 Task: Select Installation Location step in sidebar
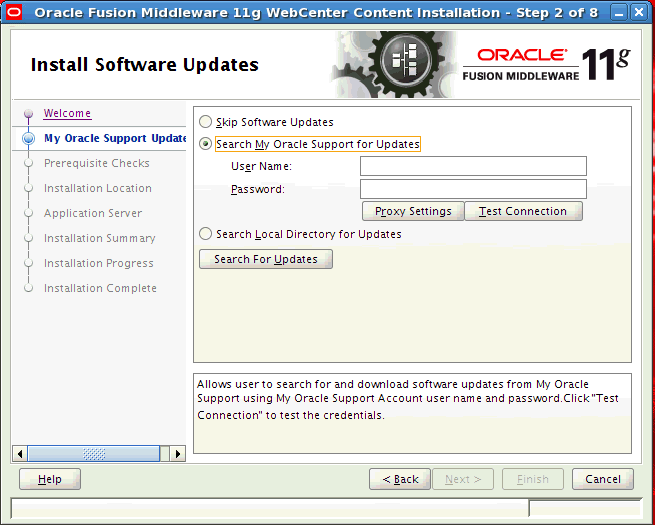98,188
